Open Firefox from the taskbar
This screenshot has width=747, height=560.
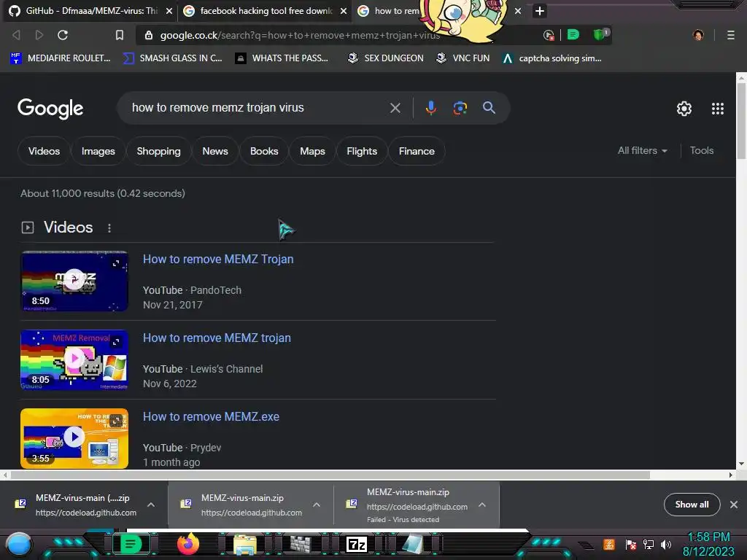188,544
